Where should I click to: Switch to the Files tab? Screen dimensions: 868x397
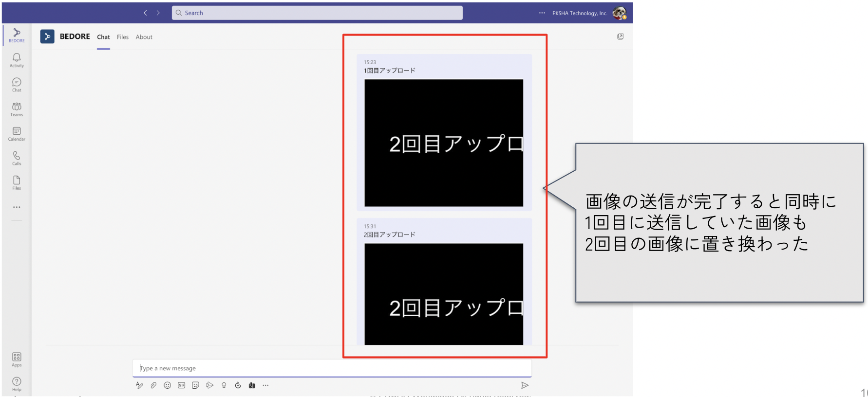tap(123, 37)
